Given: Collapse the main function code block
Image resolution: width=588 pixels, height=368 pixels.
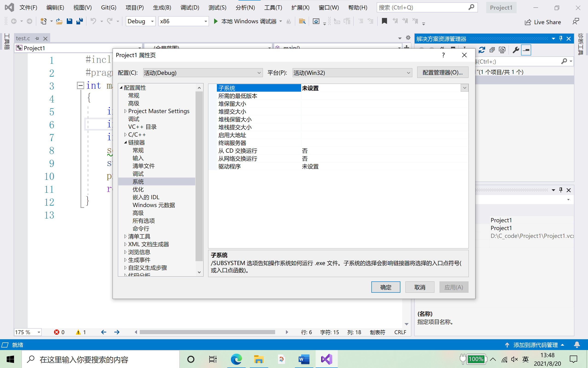Looking at the screenshot, I should click(80, 85).
